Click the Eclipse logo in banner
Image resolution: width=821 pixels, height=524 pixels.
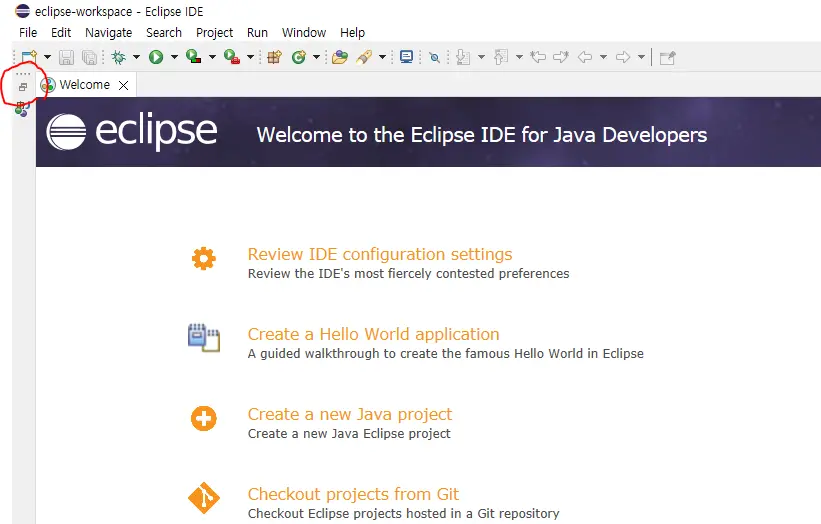[x=131, y=131]
